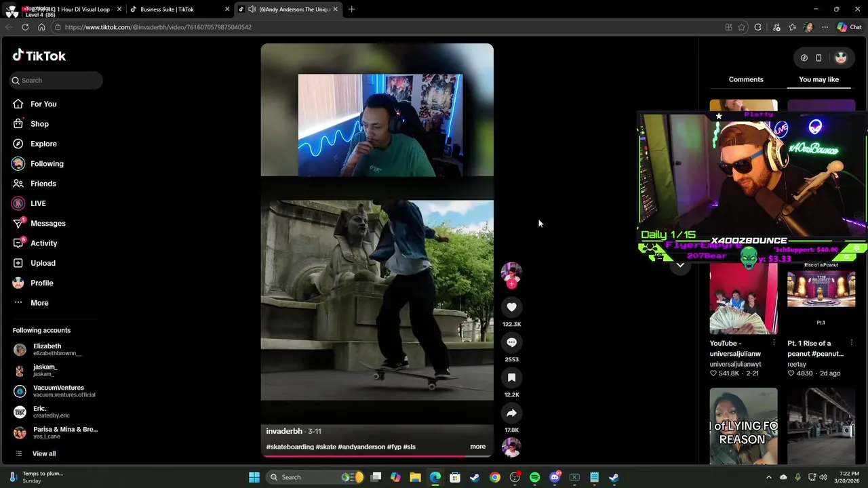Add page to favorites star icon
This screenshot has width=868, height=488.
[741, 27]
